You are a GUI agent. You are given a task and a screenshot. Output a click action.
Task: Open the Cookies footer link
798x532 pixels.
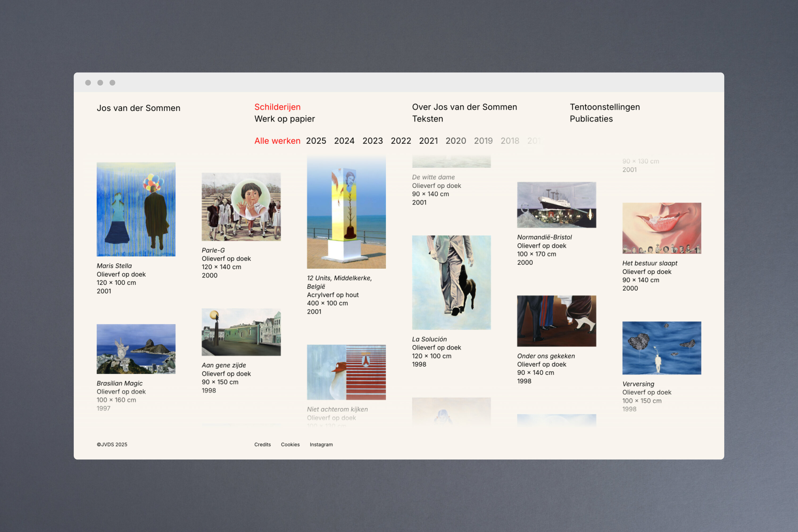pyautogui.click(x=290, y=444)
